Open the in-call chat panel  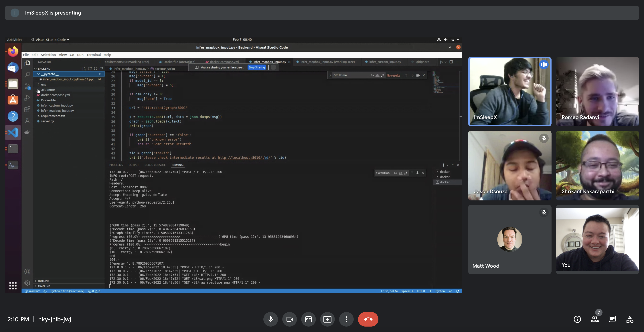coord(612,319)
